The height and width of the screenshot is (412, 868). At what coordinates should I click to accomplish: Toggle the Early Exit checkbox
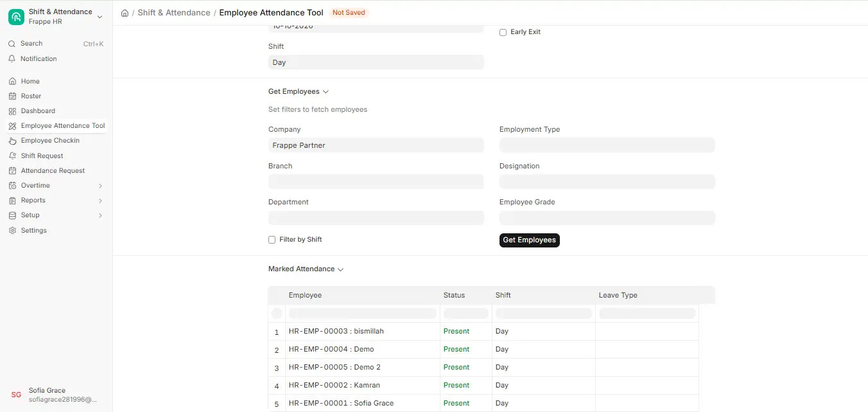[x=503, y=32]
